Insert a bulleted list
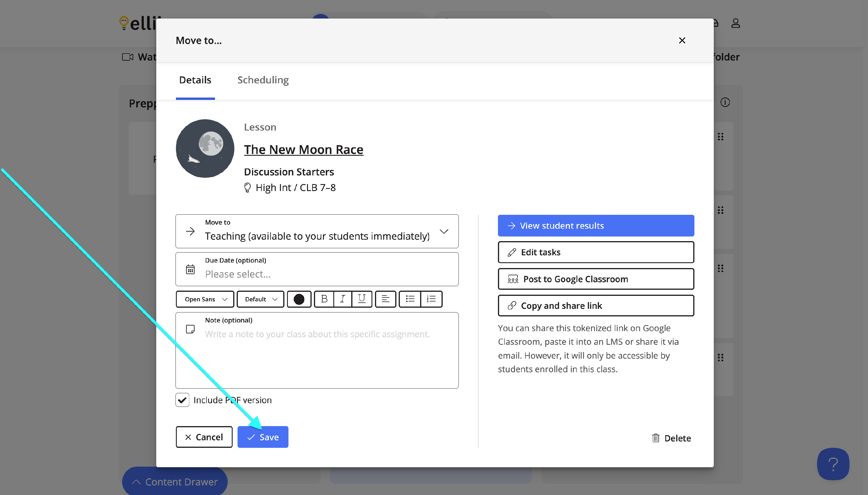The height and width of the screenshot is (495, 868). click(410, 299)
